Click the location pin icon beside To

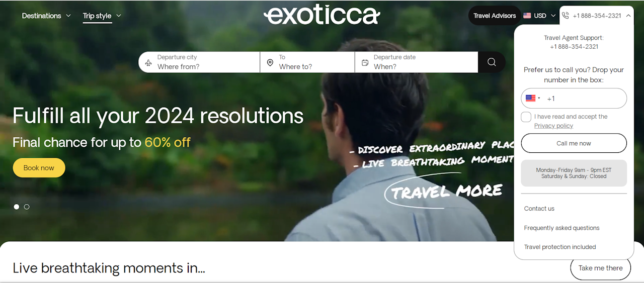pyautogui.click(x=270, y=63)
